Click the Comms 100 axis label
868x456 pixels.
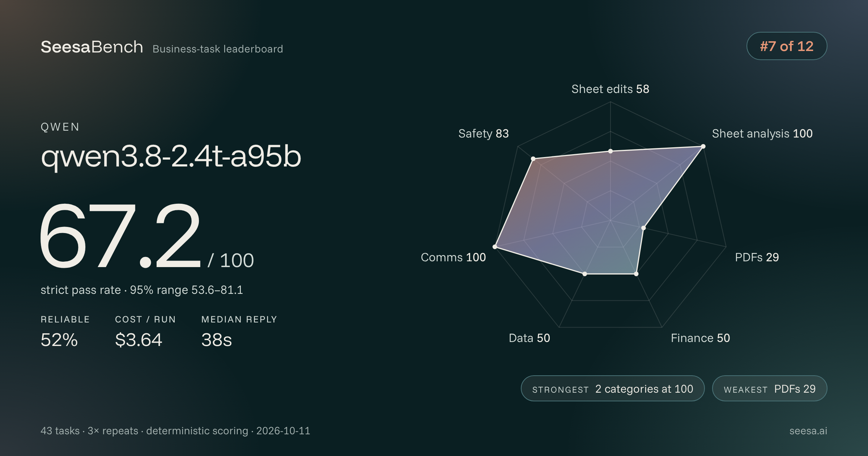pyautogui.click(x=453, y=257)
